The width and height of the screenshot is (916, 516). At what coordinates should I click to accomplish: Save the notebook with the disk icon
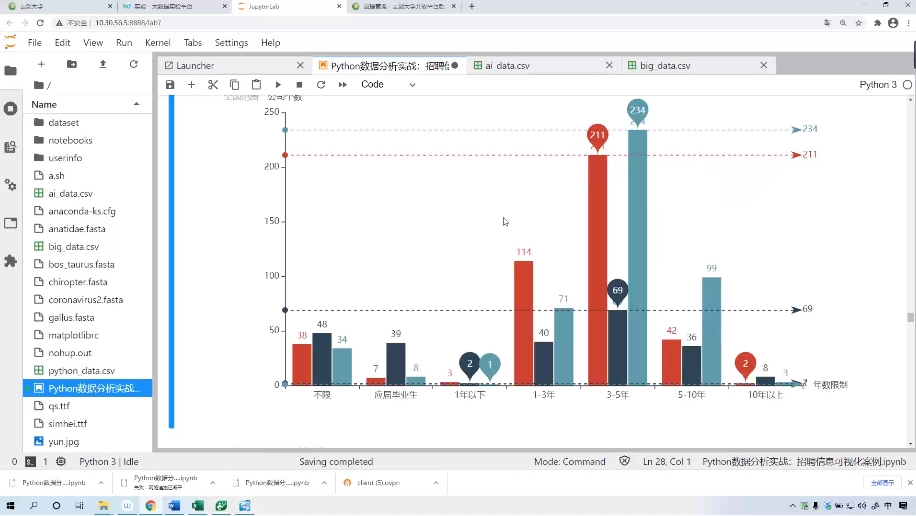pyautogui.click(x=170, y=85)
